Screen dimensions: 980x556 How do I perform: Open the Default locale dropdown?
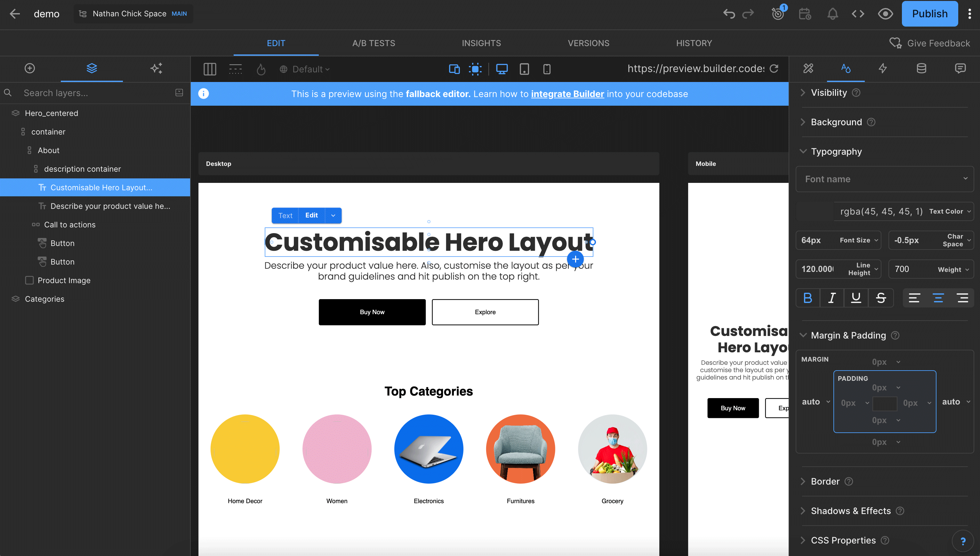(x=305, y=69)
